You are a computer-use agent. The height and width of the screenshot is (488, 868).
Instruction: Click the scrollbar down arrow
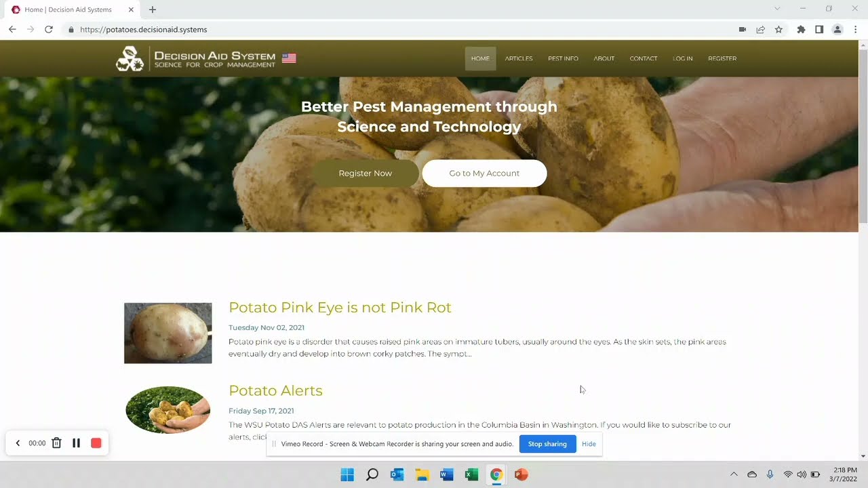(863, 456)
